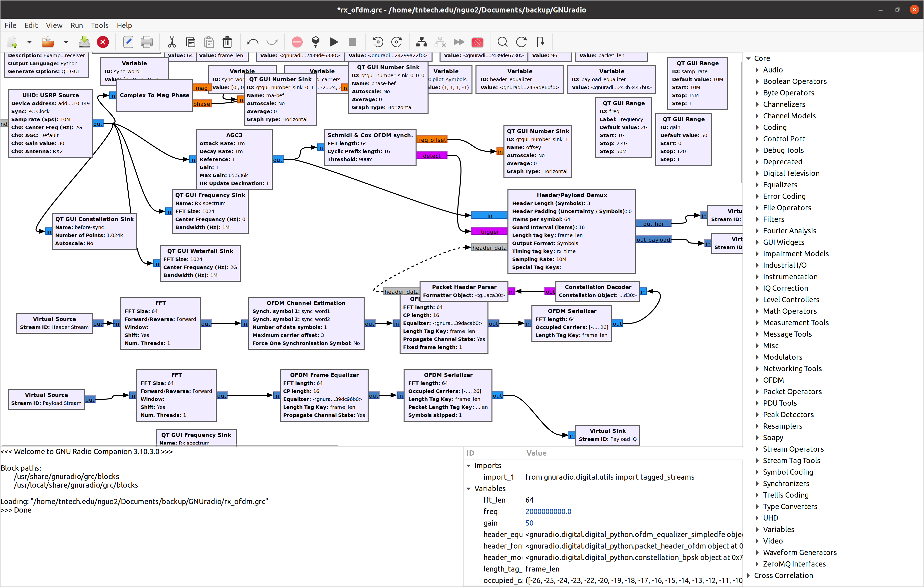
Task: Open an existing flow graph file
Action: tap(48, 42)
